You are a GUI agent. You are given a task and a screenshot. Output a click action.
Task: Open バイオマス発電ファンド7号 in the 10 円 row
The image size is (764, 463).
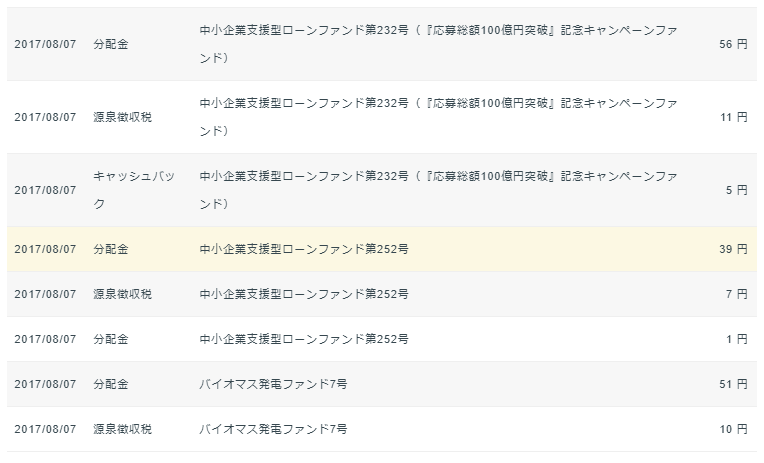[273, 429]
